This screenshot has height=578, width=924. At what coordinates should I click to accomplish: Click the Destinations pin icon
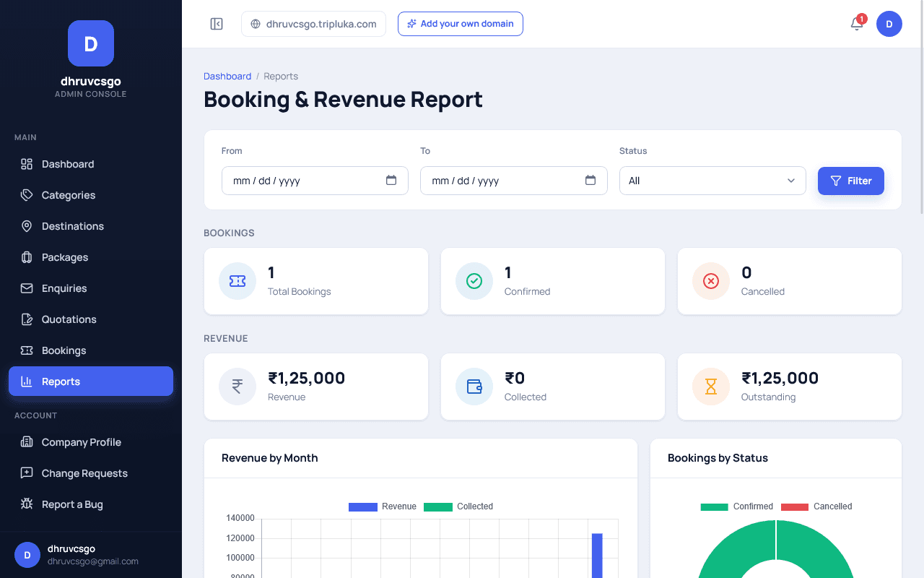27,226
